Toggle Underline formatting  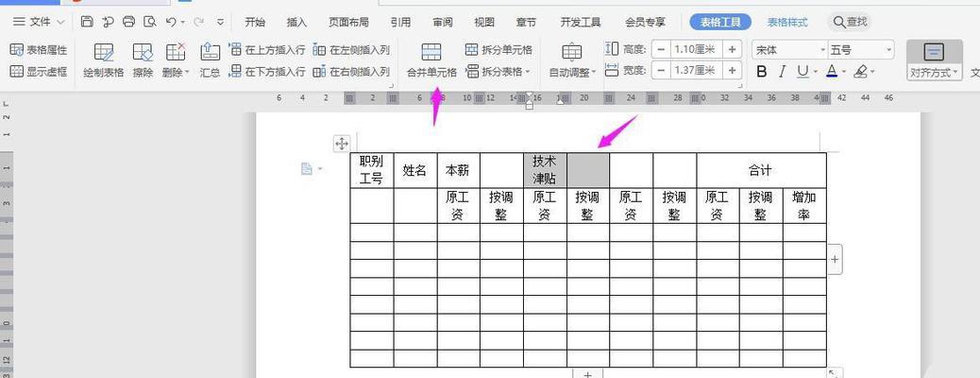803,72
